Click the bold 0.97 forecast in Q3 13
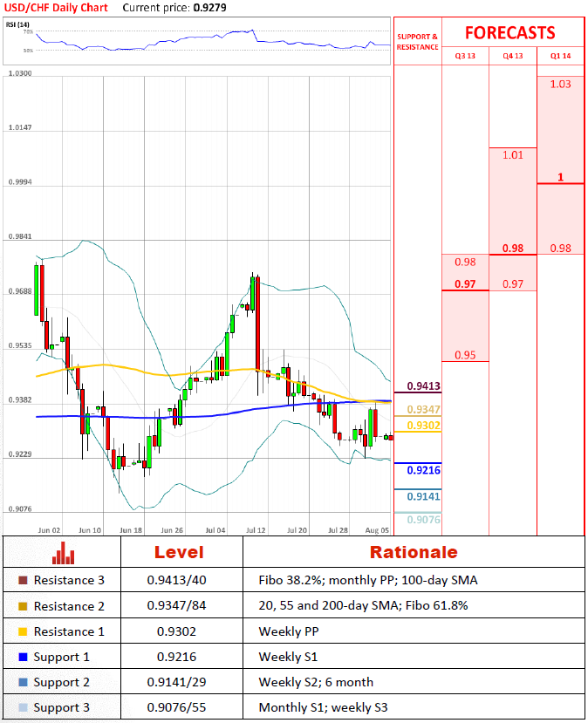The height and width of the screenshot is (723, 588). (465, 284)
